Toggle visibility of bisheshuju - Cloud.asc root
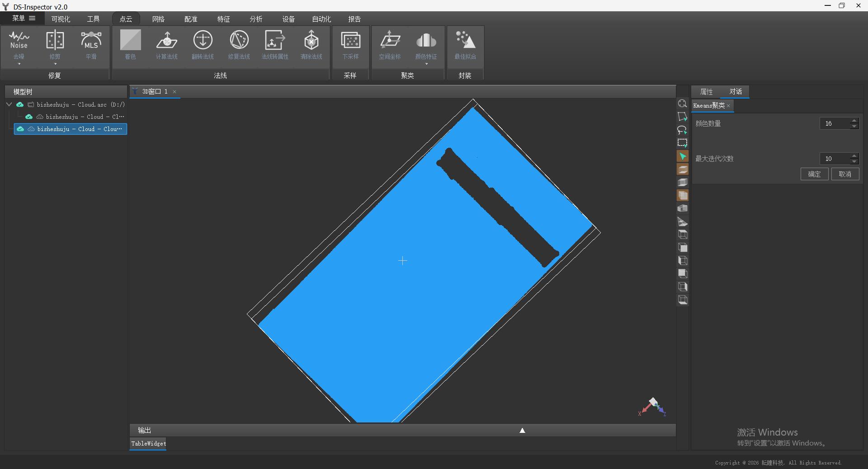Image resolution: width=868 pixels, height=469 pixels. 20,104
